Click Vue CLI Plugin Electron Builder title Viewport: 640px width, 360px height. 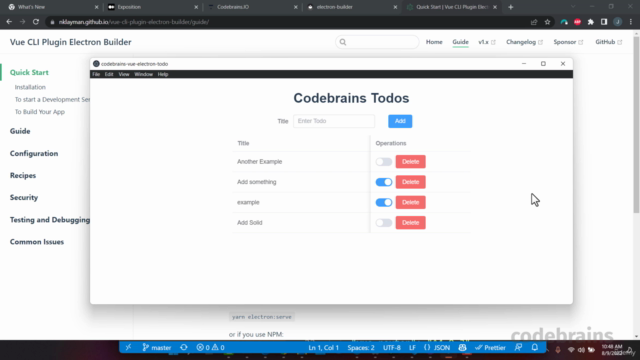coord(71,42)
